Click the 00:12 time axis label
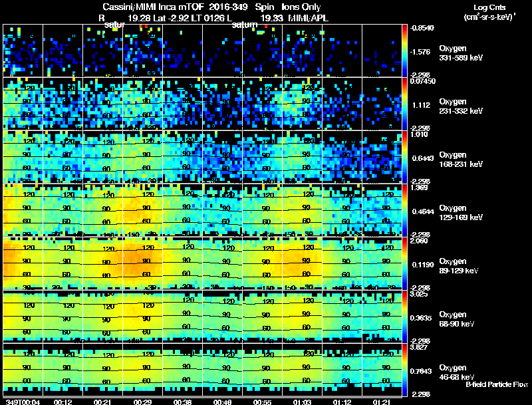 (63, 402)
